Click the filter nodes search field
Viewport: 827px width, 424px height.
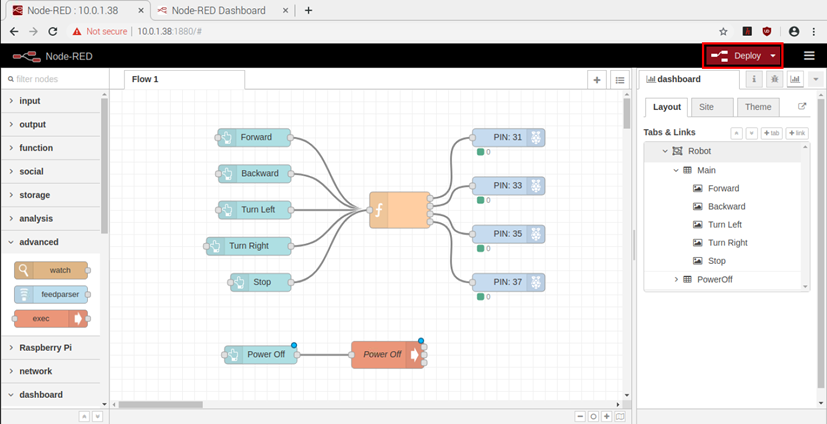55,79
